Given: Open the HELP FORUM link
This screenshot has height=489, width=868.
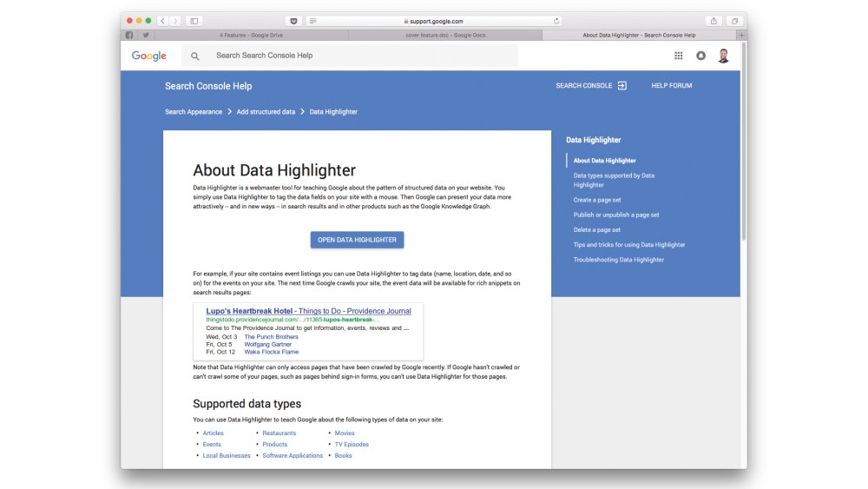Looking at the screenshot, I should [672, 85].
